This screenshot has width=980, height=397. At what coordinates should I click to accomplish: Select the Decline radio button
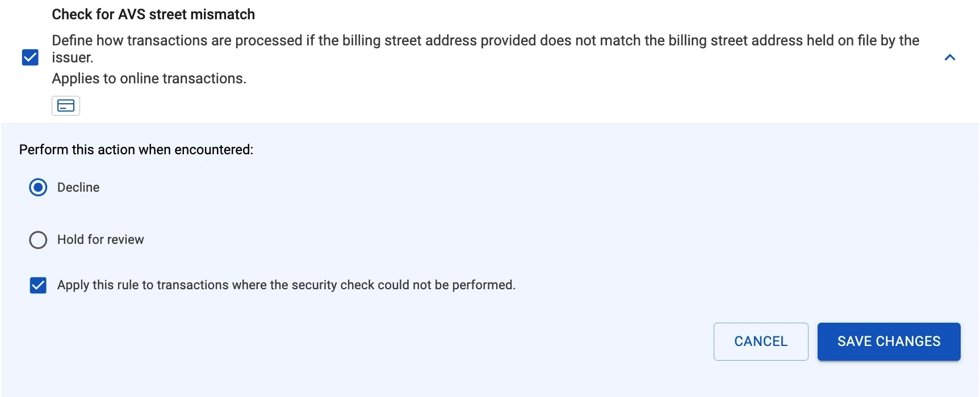point(38,187)
